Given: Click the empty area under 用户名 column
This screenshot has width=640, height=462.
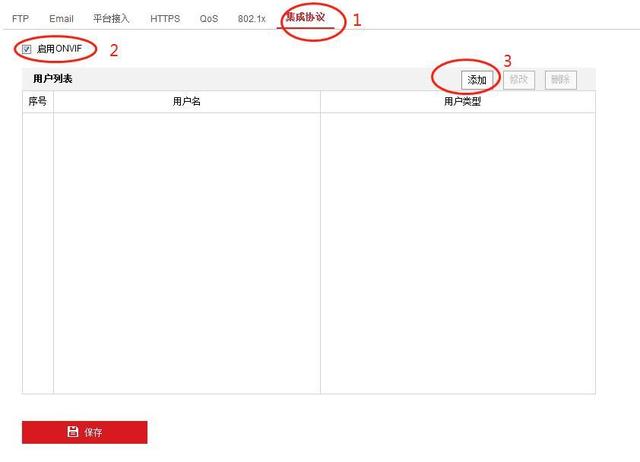Looking at the screenshot, I should click(x=187, y=253).
